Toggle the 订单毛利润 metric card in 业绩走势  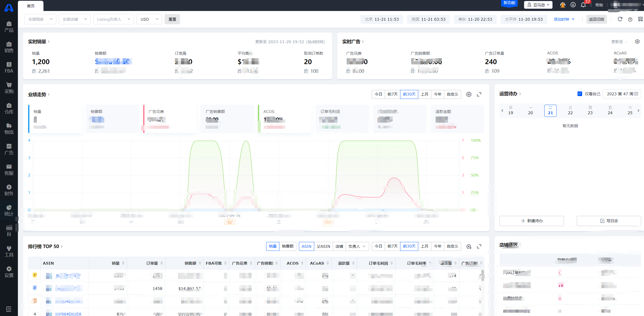tap(342, 119)
